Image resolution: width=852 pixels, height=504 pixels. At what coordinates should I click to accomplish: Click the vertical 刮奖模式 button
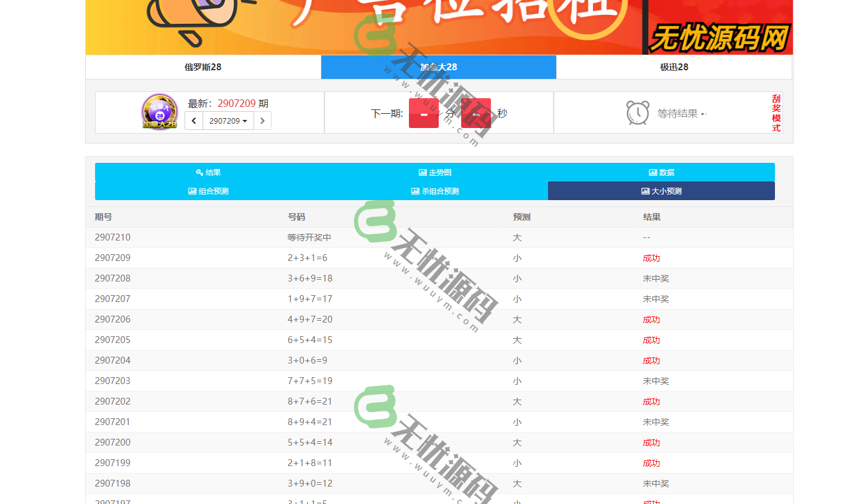(776, 112)
